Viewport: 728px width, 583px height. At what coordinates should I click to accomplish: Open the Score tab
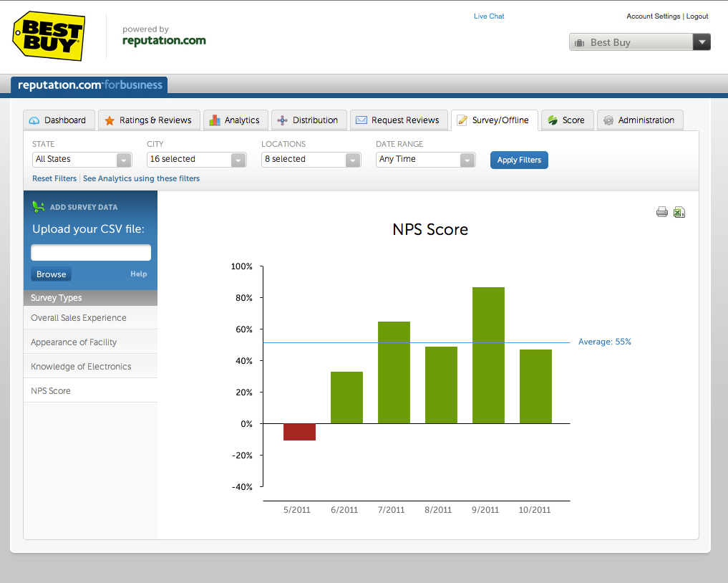click(568, 120)
